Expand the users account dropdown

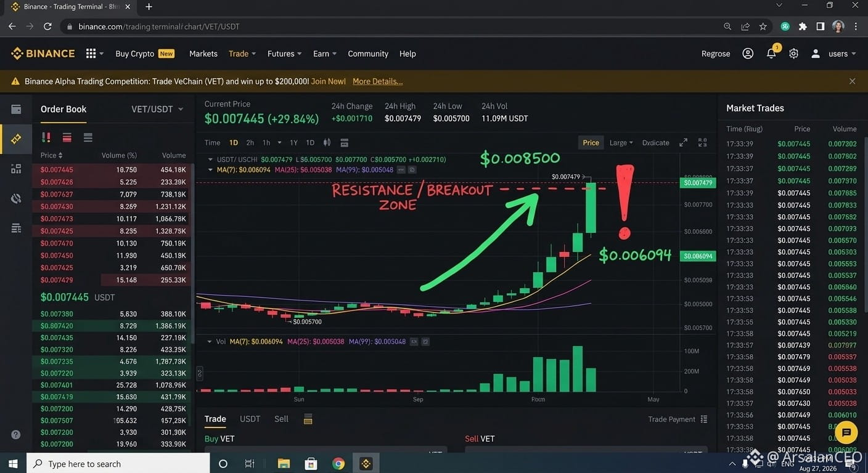pos(842,54)
